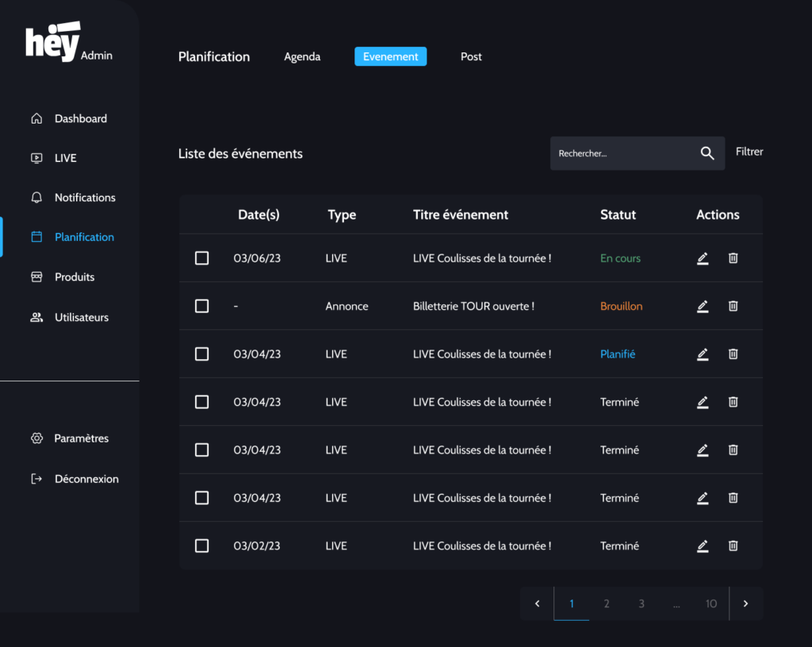Click the trash icon for the Planifié event
812x647 pixels.
pyautogui.click(x=733, y=354)
